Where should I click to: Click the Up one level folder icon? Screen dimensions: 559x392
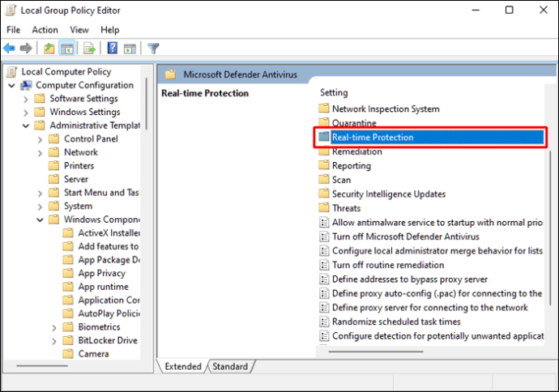(x=49, y=49)
